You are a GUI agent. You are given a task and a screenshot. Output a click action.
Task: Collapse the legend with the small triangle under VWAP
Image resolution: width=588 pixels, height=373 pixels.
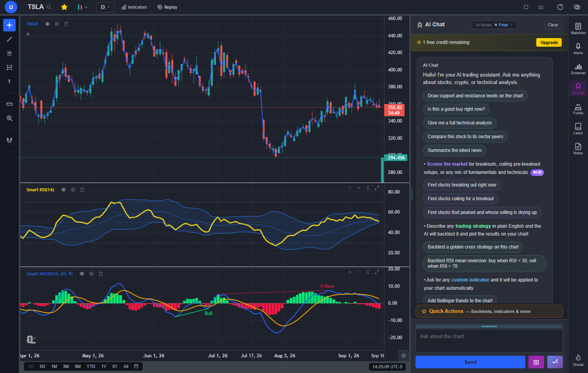pos(28,33)
